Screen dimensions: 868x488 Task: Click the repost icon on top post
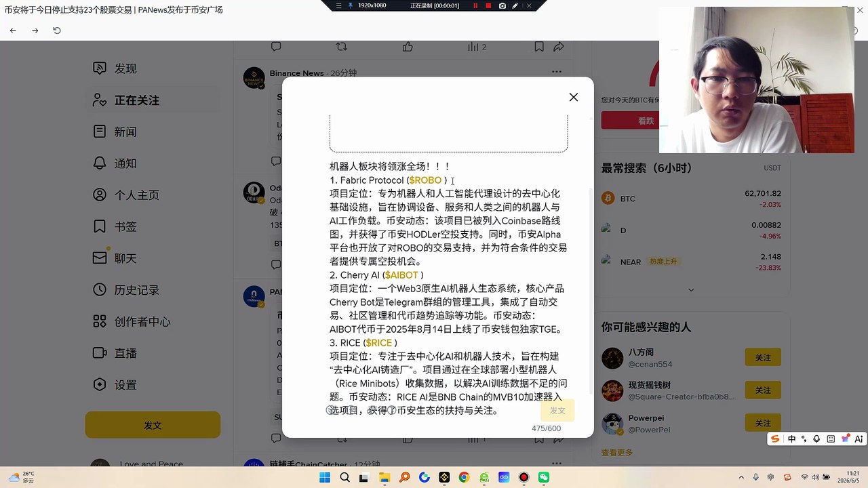pos(342,47)
